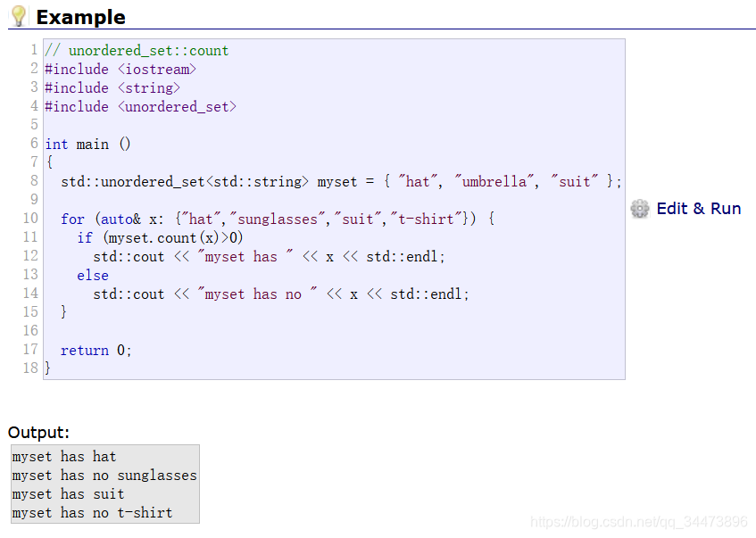Click the 'myset has no' cout statement line
756x538 pixels.
click(281, 294)
